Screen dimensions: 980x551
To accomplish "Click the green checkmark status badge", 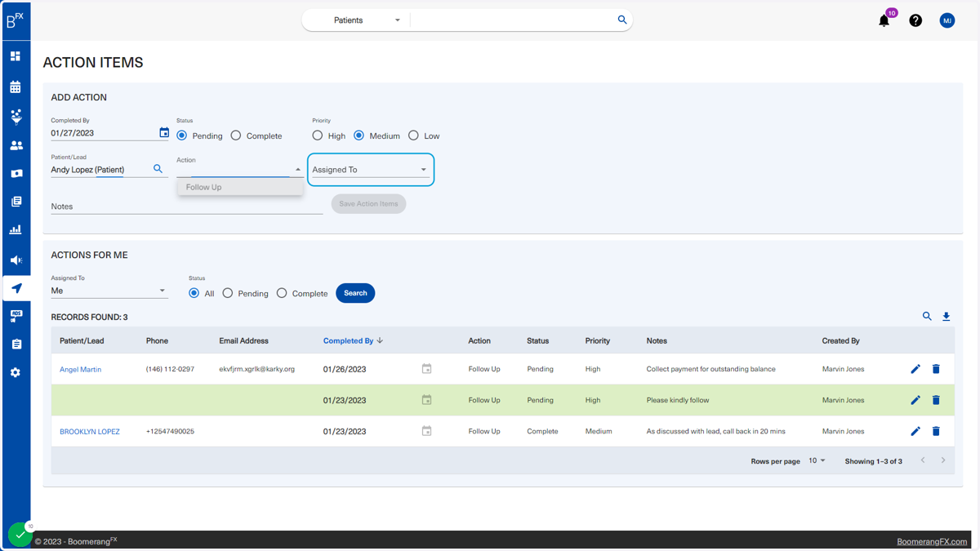I will coord(20,535).
